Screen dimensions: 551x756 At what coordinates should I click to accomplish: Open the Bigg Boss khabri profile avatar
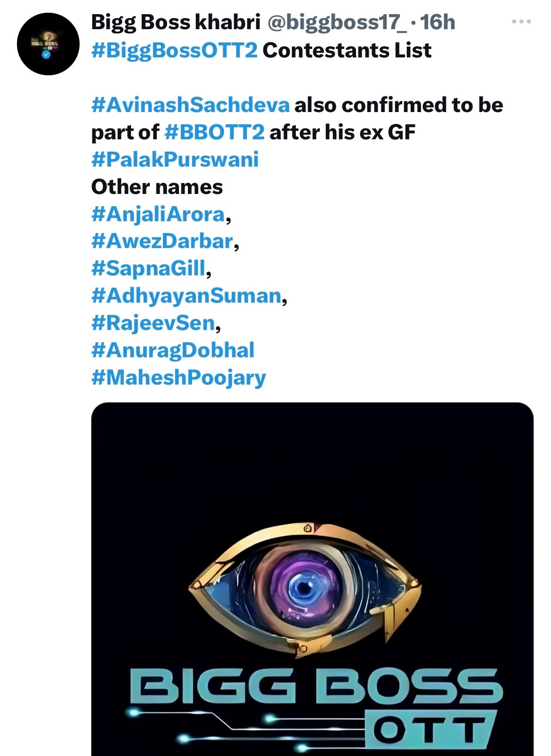(48, 44)
